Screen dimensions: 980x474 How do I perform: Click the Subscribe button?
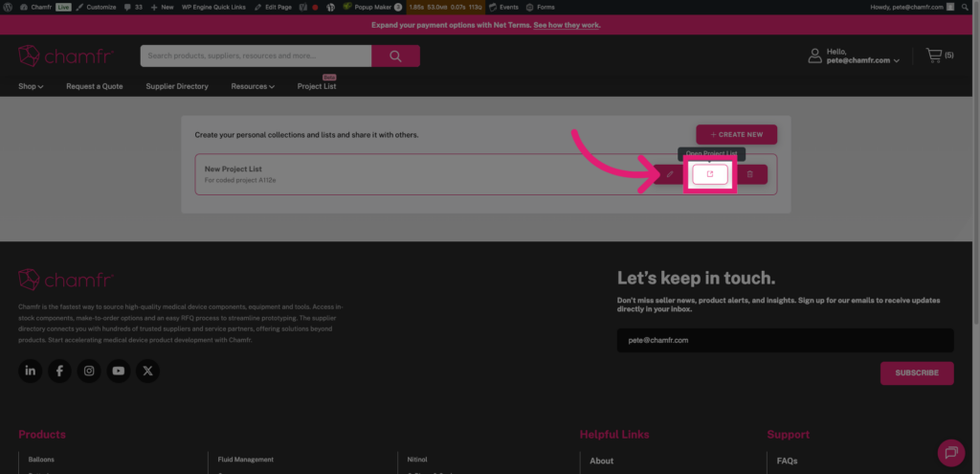[x=917, y=372]
